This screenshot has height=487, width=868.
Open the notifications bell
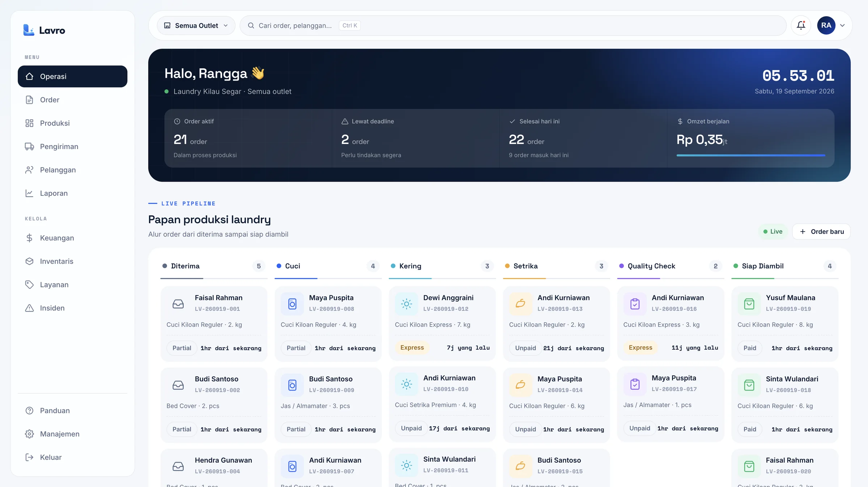(x=801, y=25)
